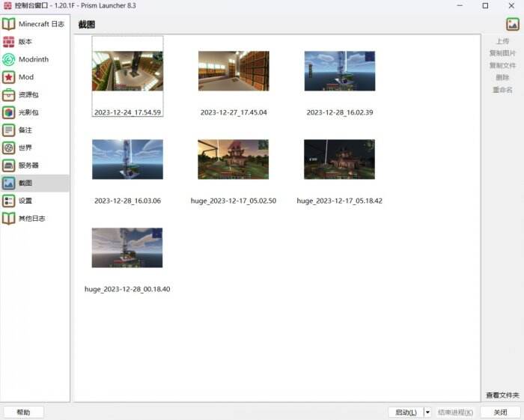Select the 备注 notes icon

tap(9, 130)
